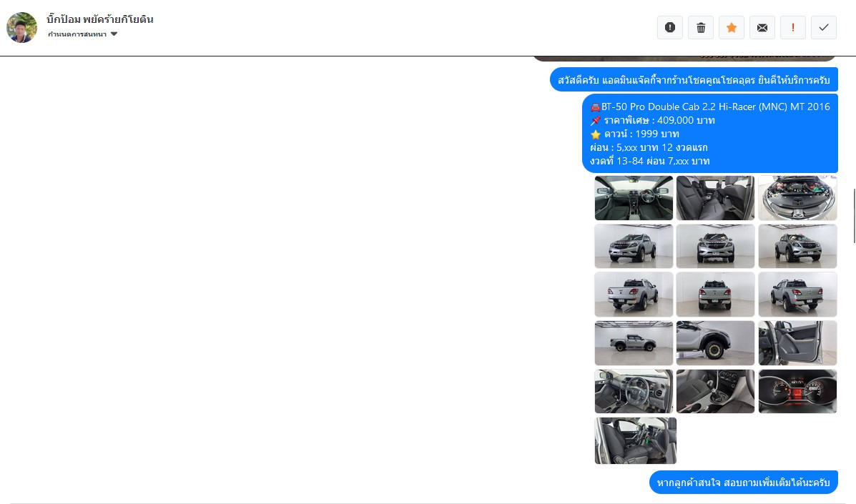This screenshot has height=504, width=856.
Task: Open front seats photo in last row
Action: pyautogui.click(x=636, y=440)
